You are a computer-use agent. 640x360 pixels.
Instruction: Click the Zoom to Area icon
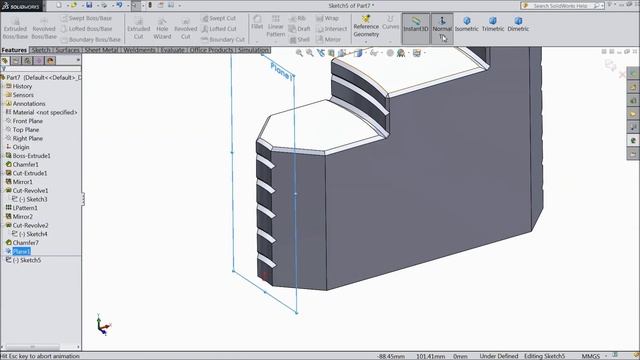pos(310,53)
